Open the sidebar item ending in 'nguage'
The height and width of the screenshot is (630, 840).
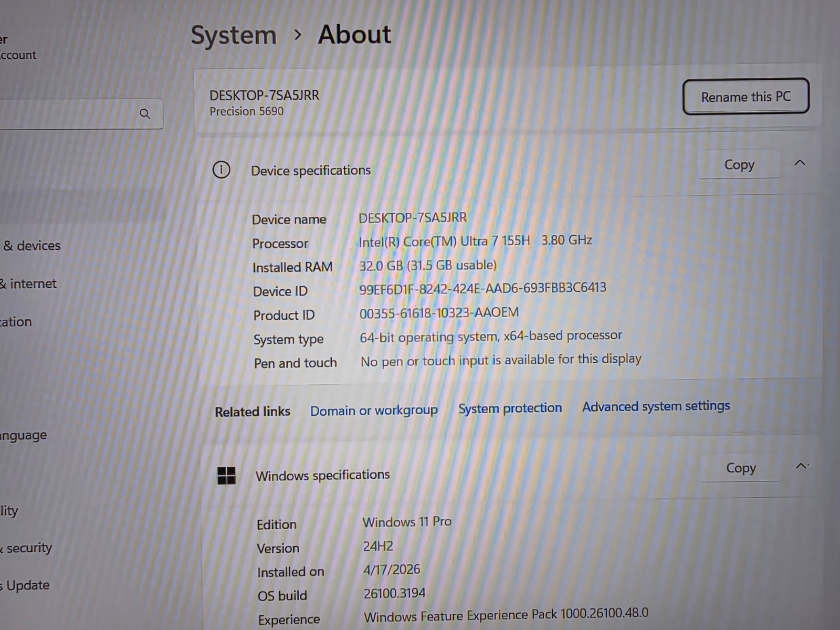(23, 435)
